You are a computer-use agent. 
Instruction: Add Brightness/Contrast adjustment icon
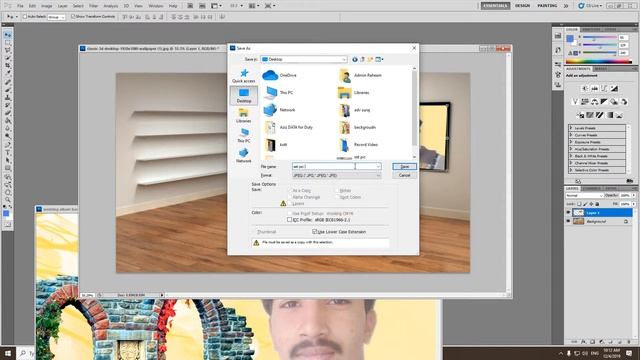click(585, 89)
